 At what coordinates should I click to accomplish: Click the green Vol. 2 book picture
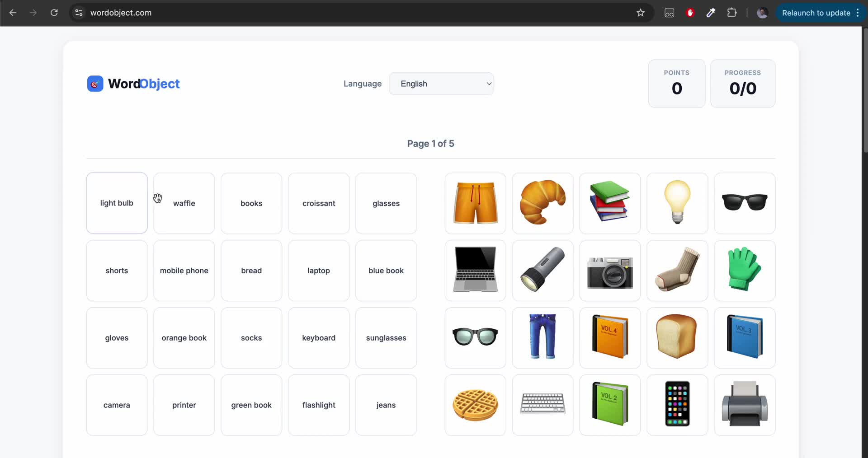[610, 405]
